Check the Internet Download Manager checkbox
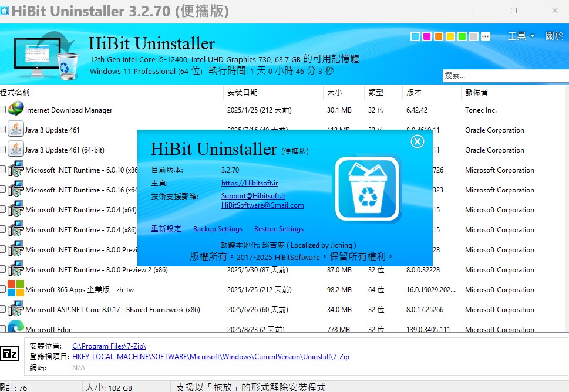The width and height of the screenshot is (569, 392). pos(2,109)
